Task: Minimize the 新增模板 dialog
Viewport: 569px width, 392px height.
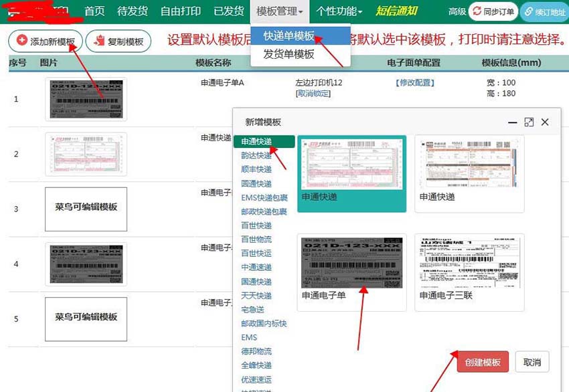Action: (512, 122)
